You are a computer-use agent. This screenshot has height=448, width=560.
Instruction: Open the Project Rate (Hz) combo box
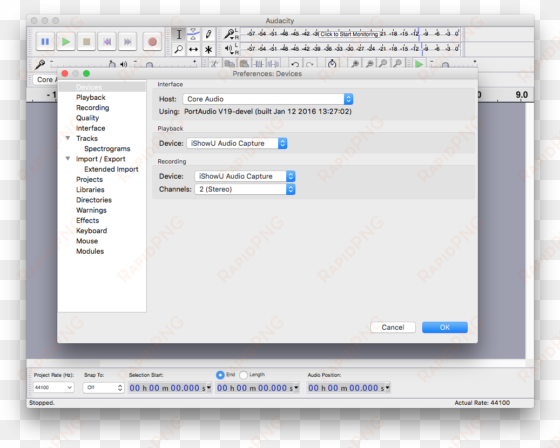pos(53,387)
